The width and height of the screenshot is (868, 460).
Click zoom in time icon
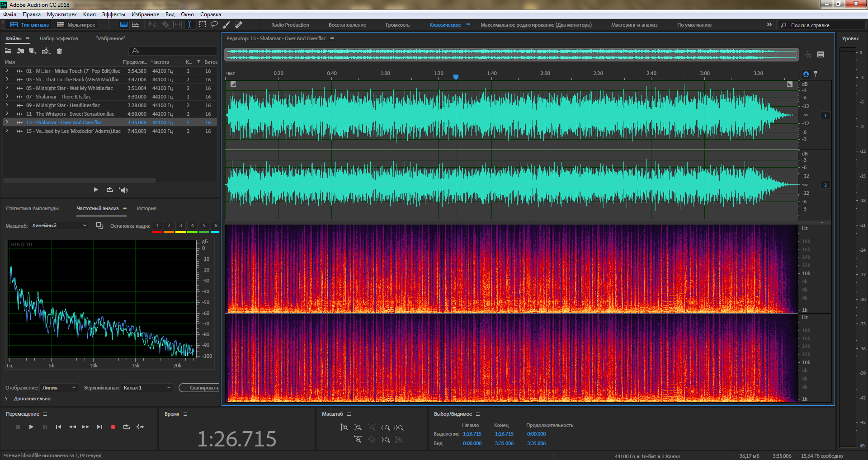click(358, 439)
